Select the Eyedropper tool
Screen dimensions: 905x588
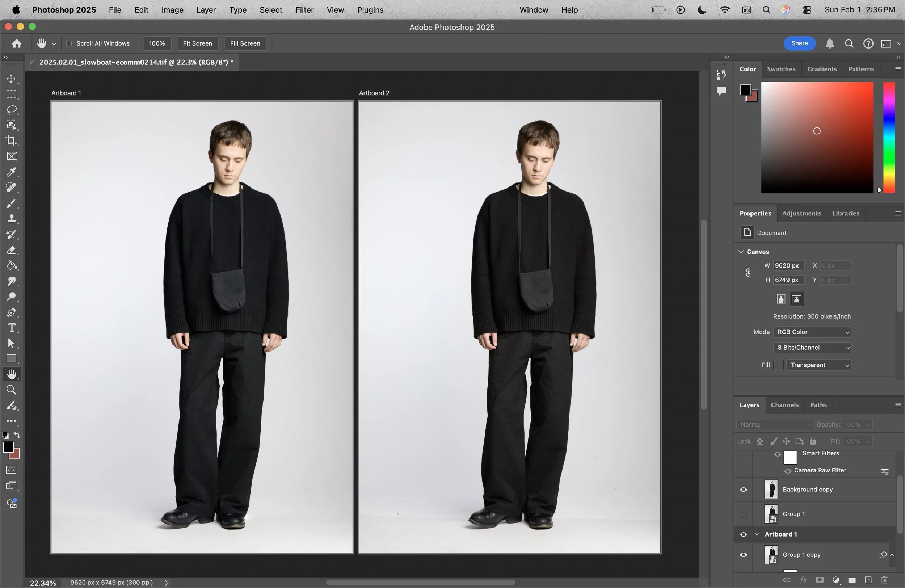click(x=12, y=172)
